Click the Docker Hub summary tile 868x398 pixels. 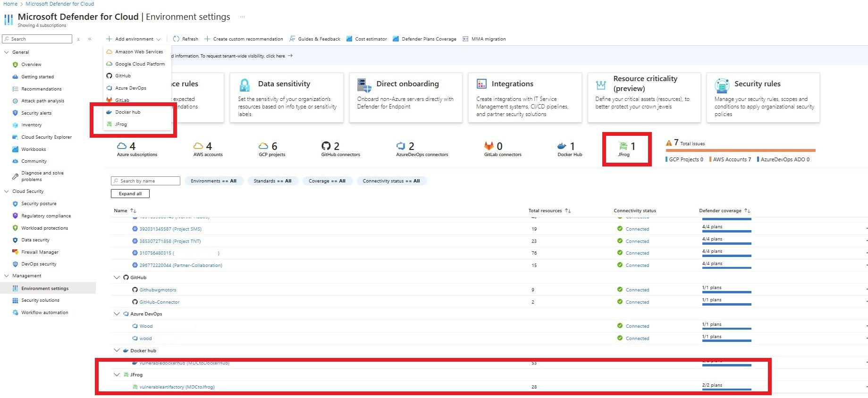tap(569, 149)
